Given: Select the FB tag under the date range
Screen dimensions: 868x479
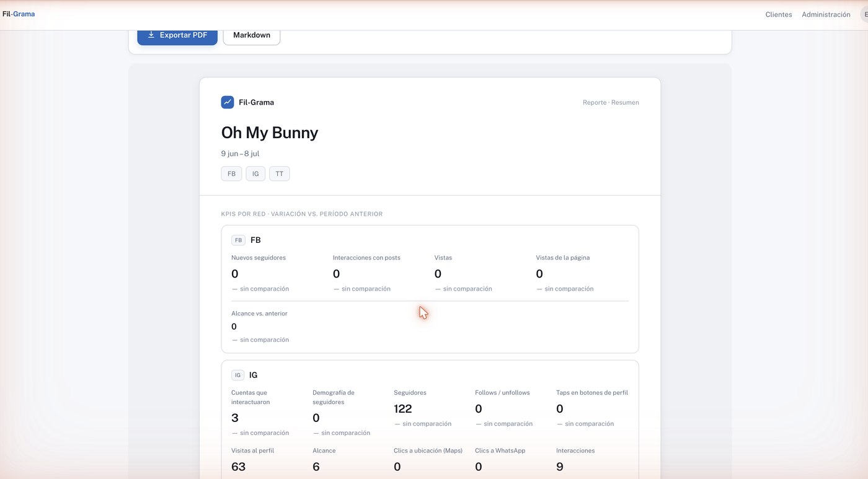Looking at the screenshot, I should click(231, 174).
